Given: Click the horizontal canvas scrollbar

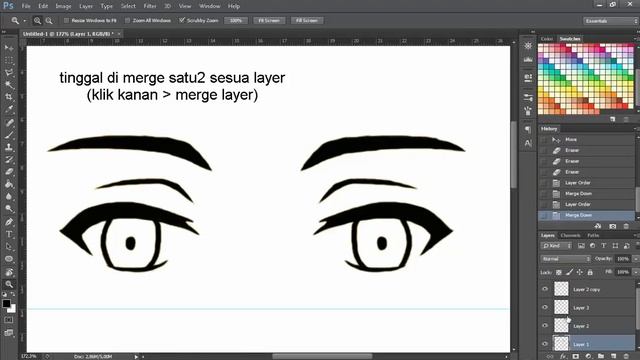Looking at the screenshot, I should (x=322, y=356).
